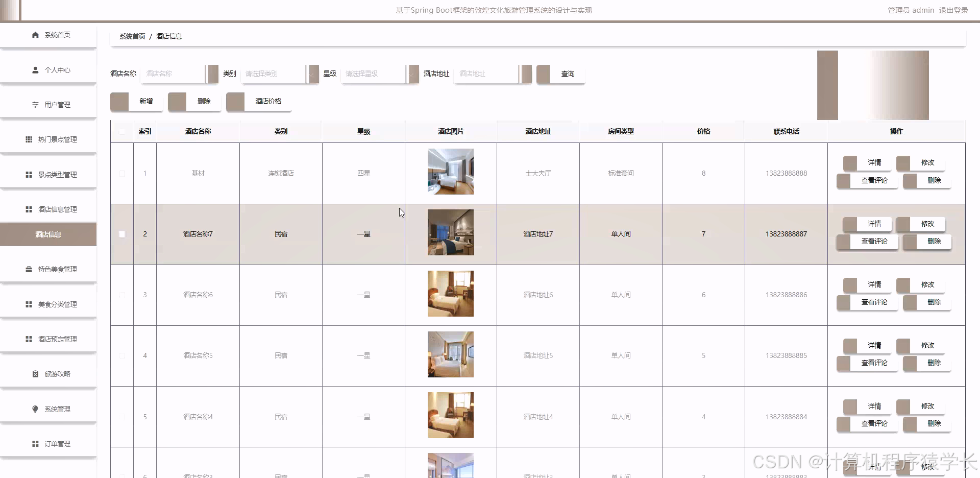Image resolution: width=980 pixels, height=478 pixels.
Task: Click 删除 for the 基材 row
Action: tap(927, 180)
